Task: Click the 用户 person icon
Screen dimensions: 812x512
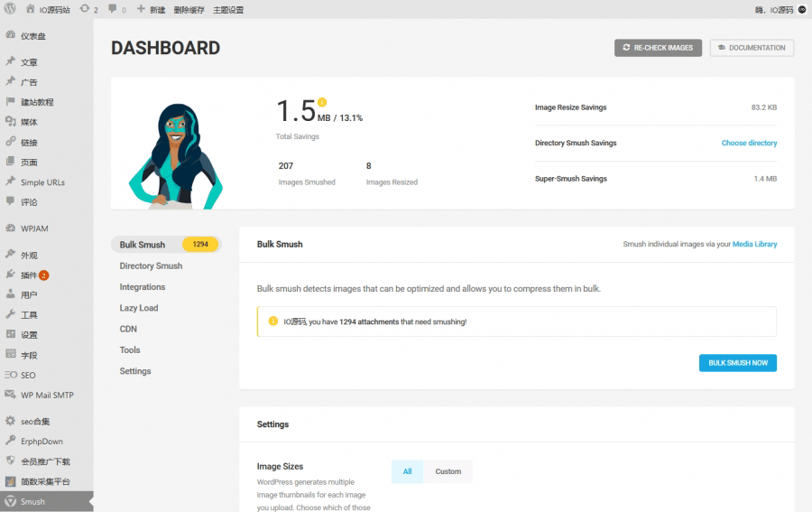Action: (10, 294)
